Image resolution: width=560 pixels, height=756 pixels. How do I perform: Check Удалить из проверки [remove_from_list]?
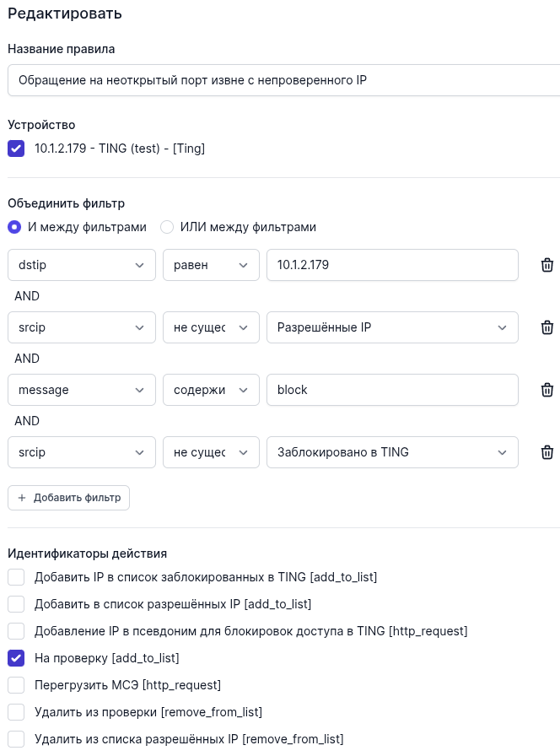[16, 712]
